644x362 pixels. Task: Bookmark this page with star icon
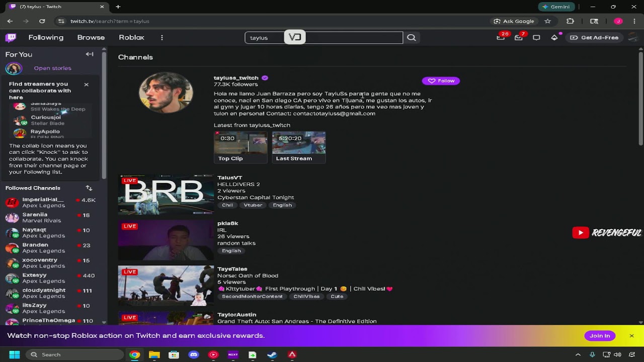coord(548,21)
